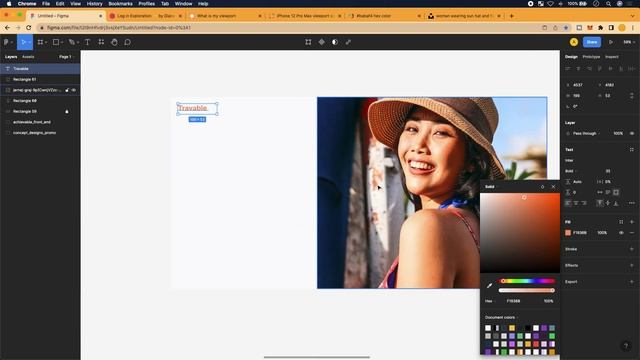Image resolution: width=640 pixels, height=360 pixels.
Task: Open the Figma main menu icon
Action: tap(6, 42)
